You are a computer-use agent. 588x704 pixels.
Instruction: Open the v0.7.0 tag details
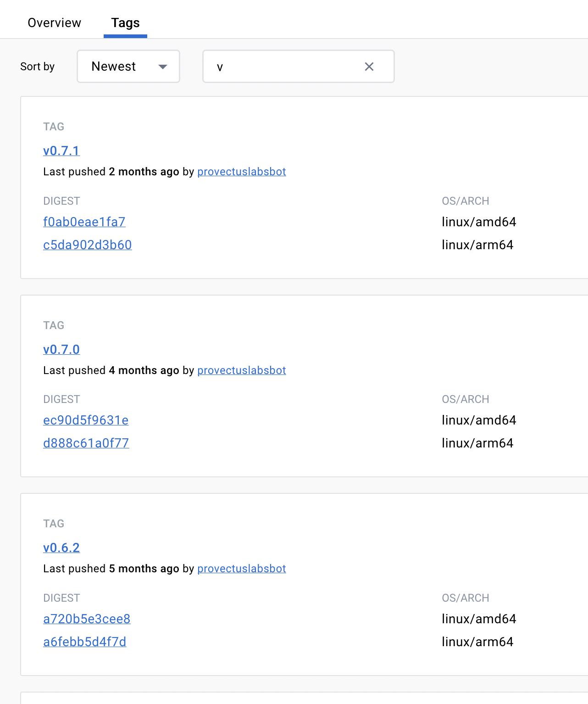pos(61,350)
